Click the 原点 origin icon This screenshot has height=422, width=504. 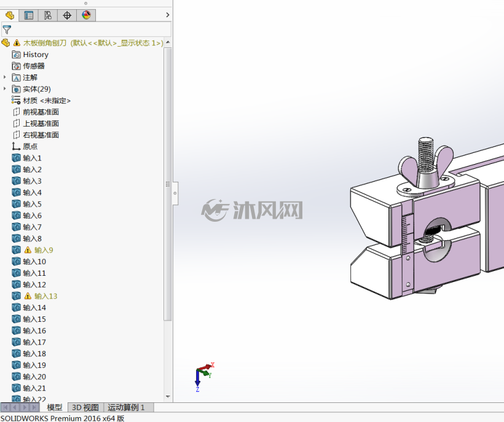(x=16, y=146)
